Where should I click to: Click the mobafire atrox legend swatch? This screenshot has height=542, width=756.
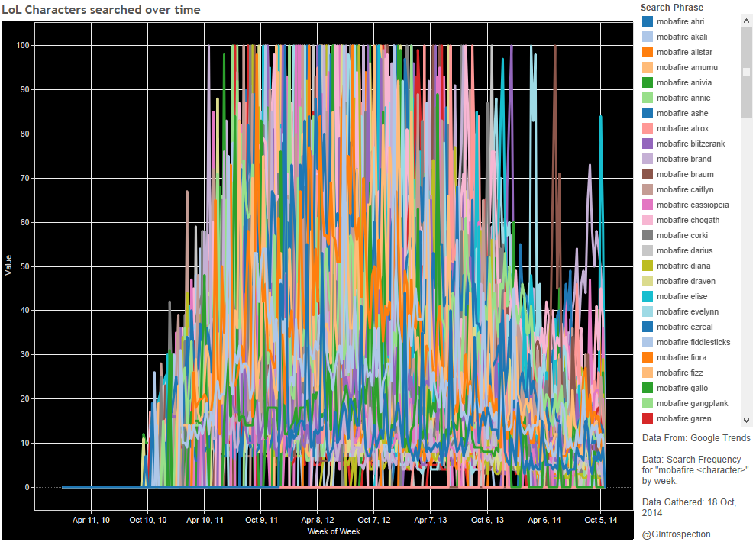click(x=648, y=129)
